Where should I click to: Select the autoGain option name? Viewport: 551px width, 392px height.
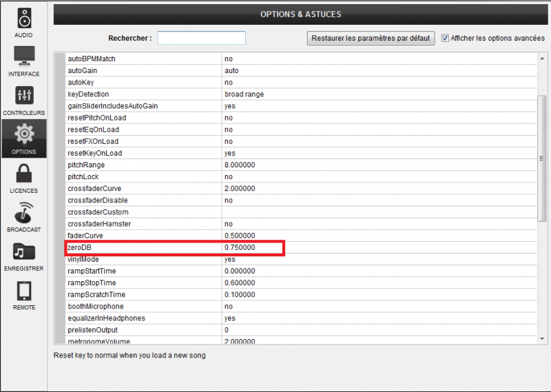coord(82,71)
